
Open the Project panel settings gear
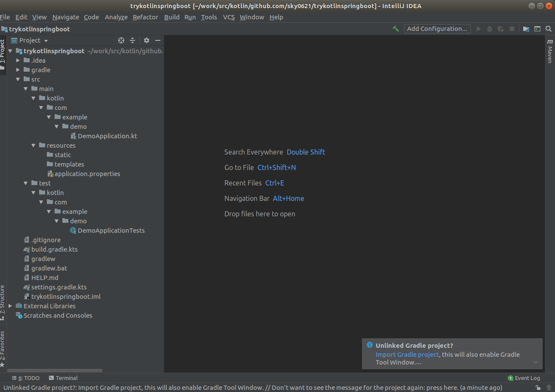pos(146,40)
